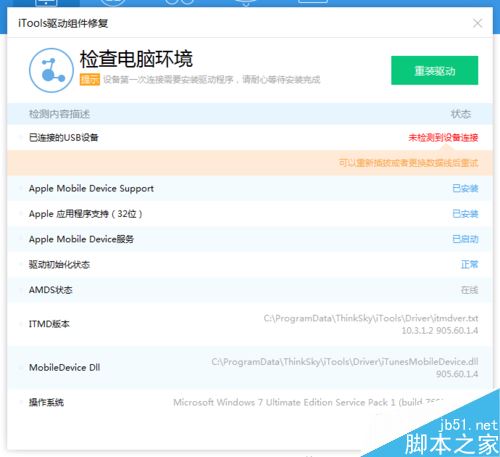Screen dimensions: 500x457
Task: Click the orange hint 可以重新插拔或者更换数据线后重试
Action: (x=408, y=163)
